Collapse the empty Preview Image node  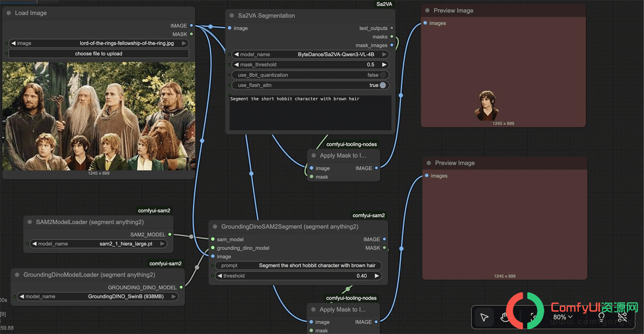[x=429, y=163]
